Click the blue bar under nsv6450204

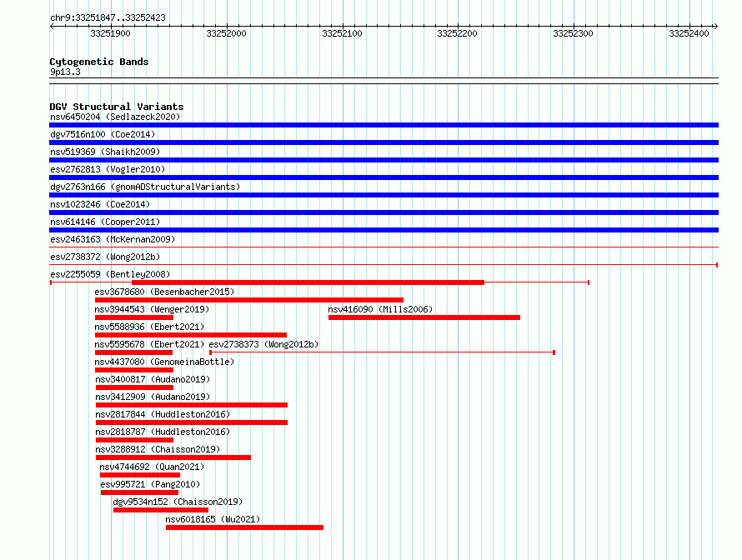tap(384, 125)
